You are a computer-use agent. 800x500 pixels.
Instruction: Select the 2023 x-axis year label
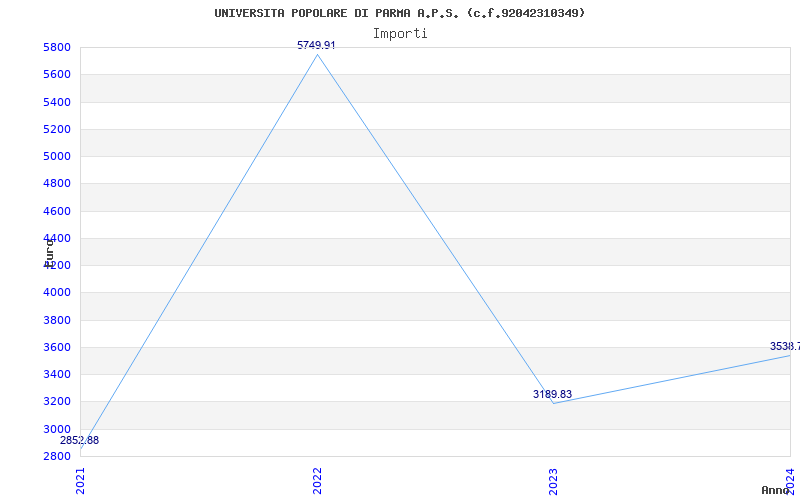(554, 481)
